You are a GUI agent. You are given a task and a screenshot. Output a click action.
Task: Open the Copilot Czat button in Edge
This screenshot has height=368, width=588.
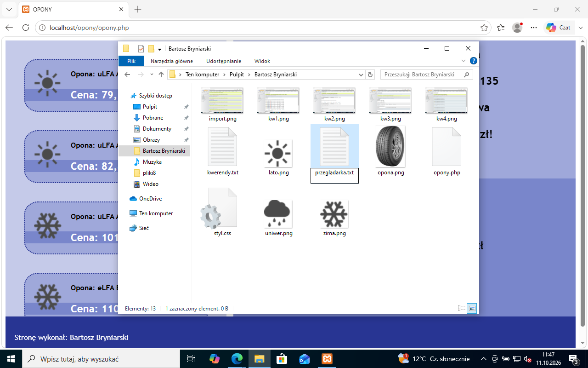coord(559,28)
